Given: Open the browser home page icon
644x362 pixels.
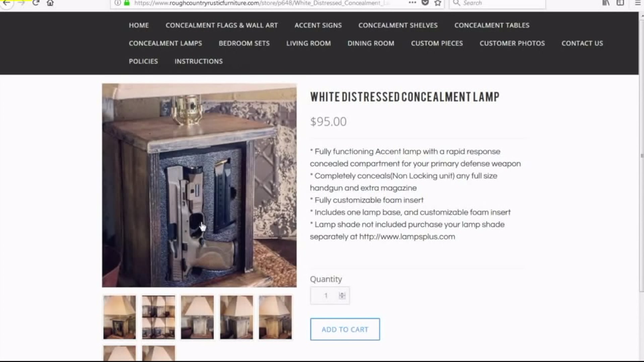Looking at the screenshot, I should click(50, 3).
